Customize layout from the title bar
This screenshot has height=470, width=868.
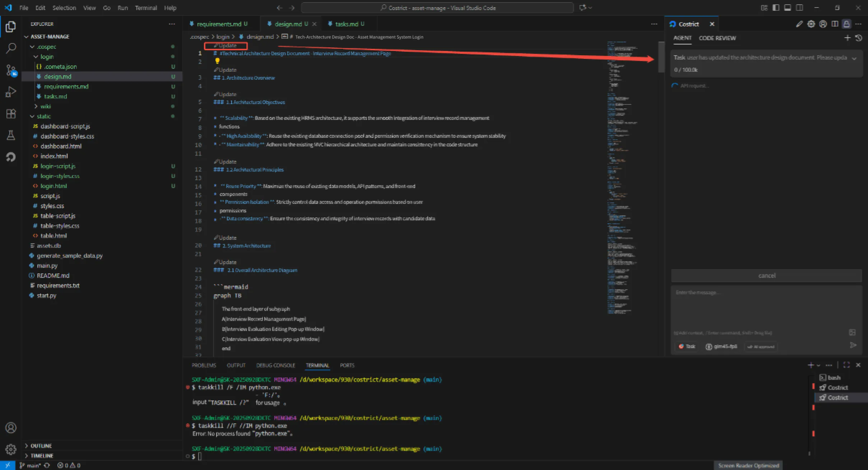[764, 8]
